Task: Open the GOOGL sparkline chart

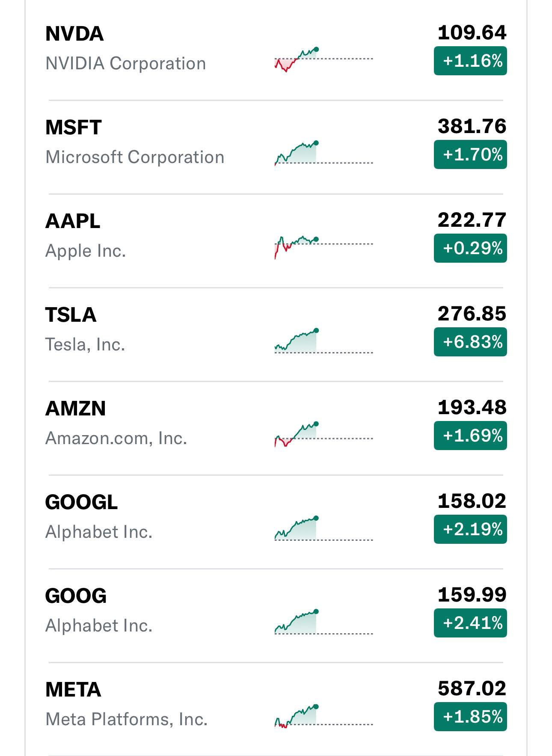Action: (x=323, y=528)
